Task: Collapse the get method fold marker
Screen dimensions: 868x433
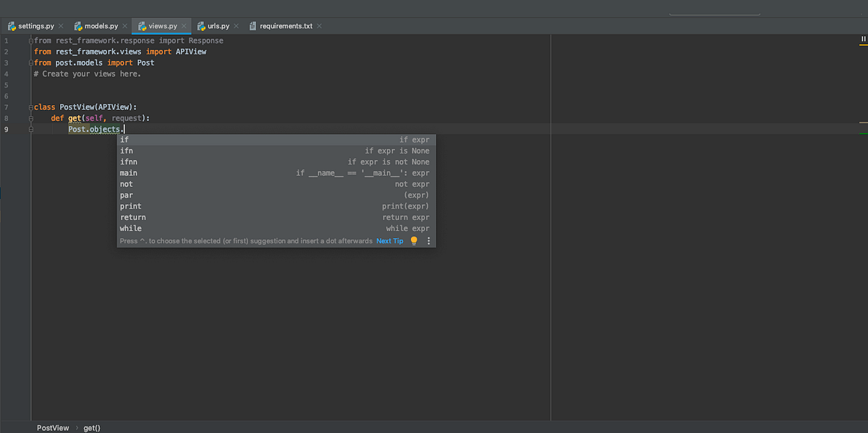Action: [30, 117]
